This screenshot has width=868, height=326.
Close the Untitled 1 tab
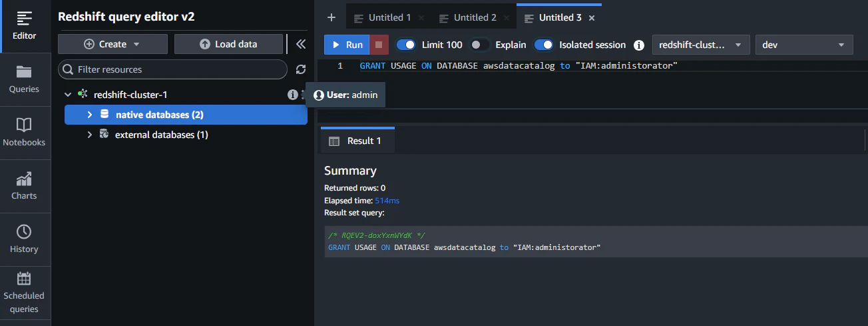point(421,18)
